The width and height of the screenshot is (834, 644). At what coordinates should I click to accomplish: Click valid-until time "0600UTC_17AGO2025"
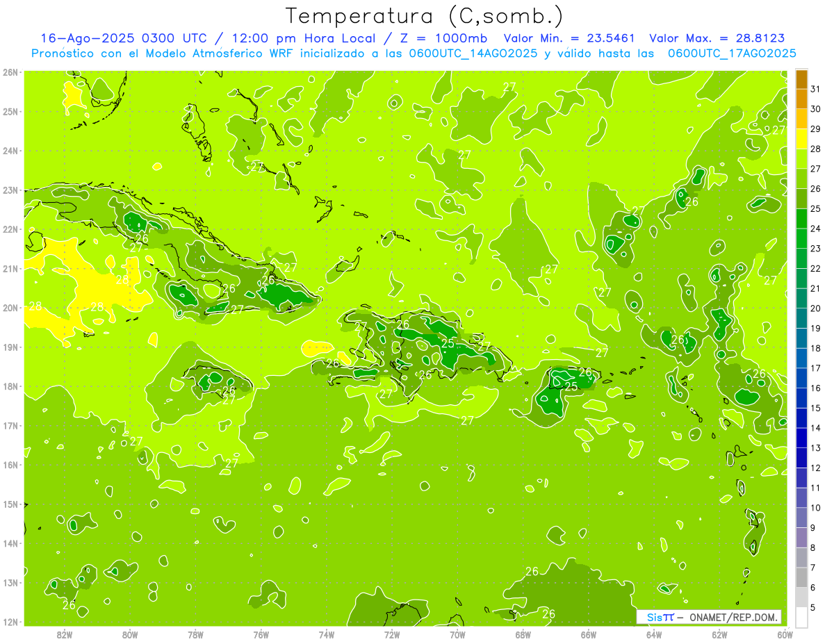coord(732,53)
